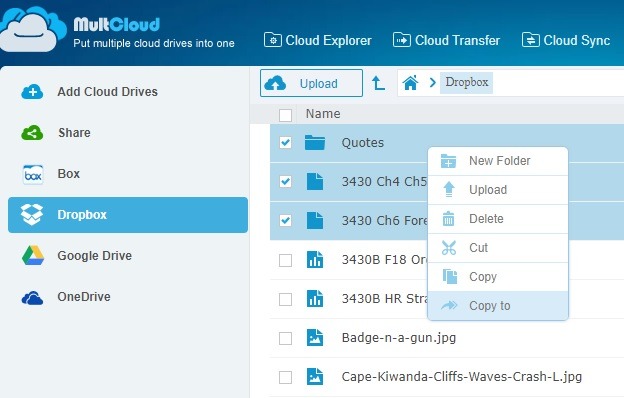Choose Upload in the context menu
This screenshot has height=398, width=624.
(498, 190)
